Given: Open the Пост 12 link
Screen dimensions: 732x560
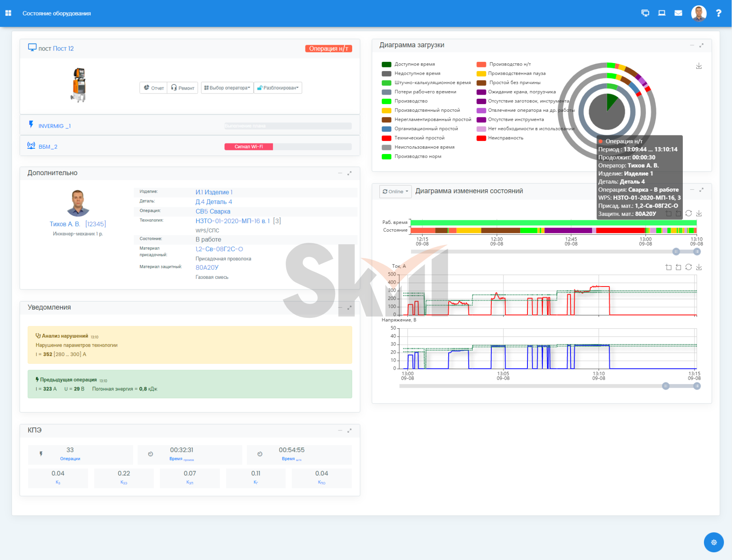Looking at the screenshot, I should click(63, 49).
